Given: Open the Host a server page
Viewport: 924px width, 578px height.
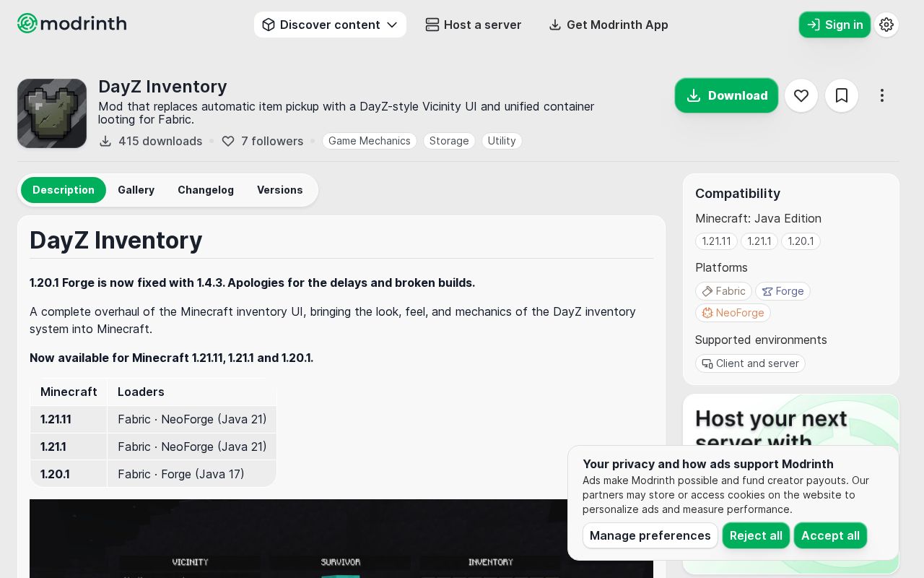Looking at the screenshot, I should pos(473,25).
